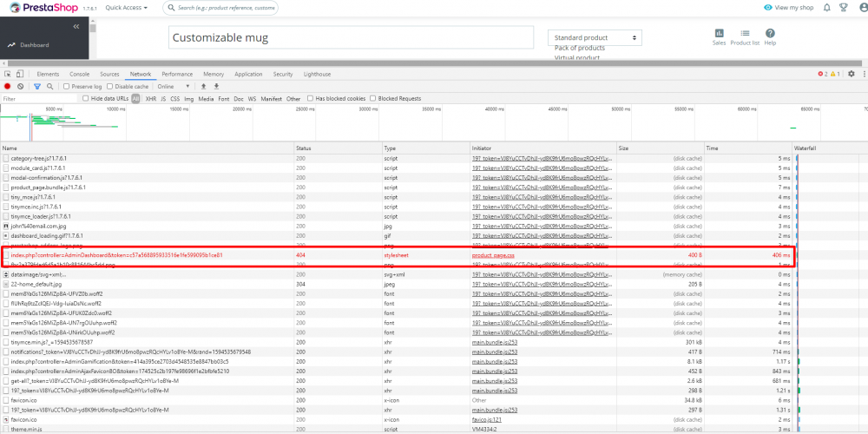Expand the Standard product type dropdown
The image size is (868, 434).
[x=595, y=38]
